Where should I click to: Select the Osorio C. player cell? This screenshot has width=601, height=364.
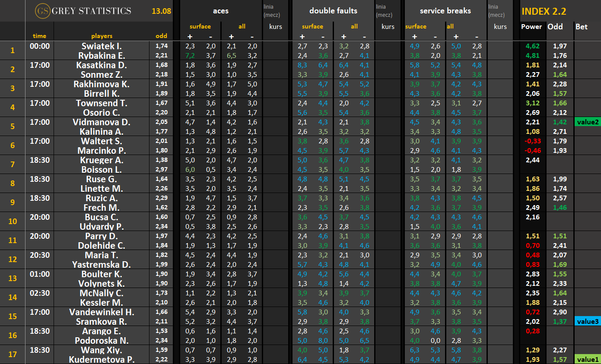point(102,112)
